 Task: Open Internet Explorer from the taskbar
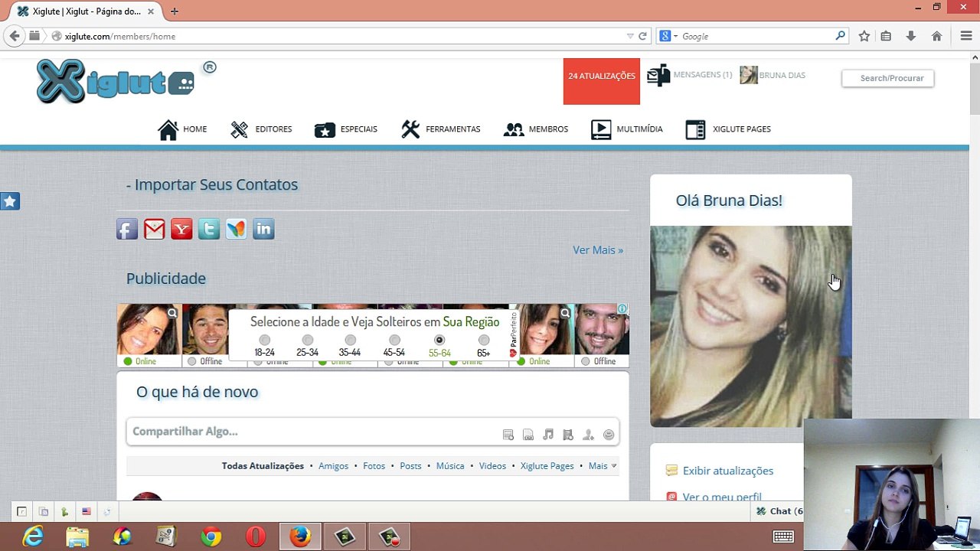(33, 537)
